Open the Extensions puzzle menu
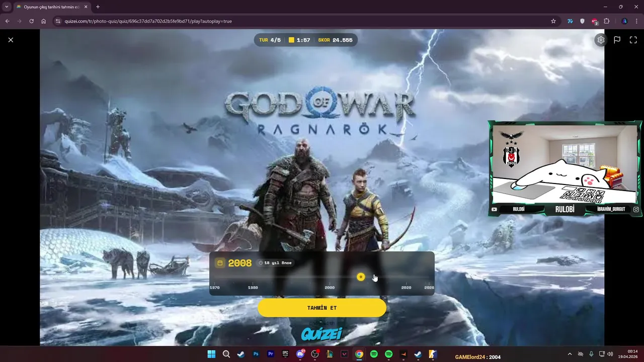The image size is (644, 362). point(606,21)
